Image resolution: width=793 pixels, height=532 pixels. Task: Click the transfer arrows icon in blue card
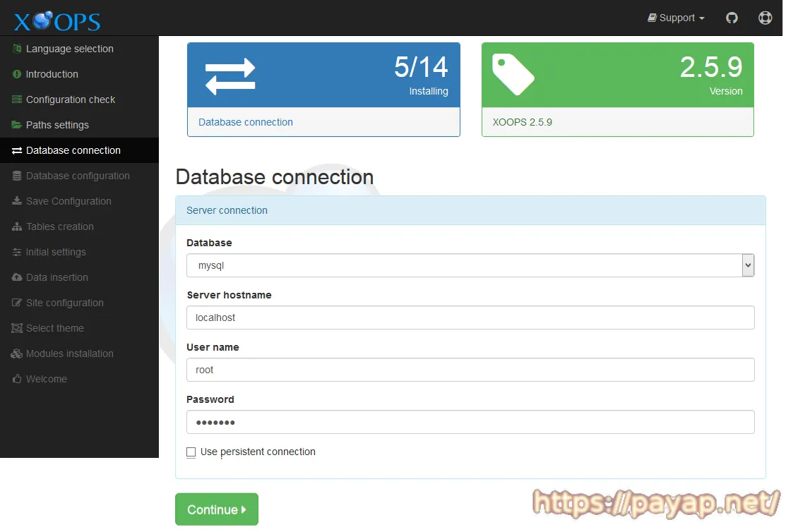pyautogui.click(x=230, y=76)
